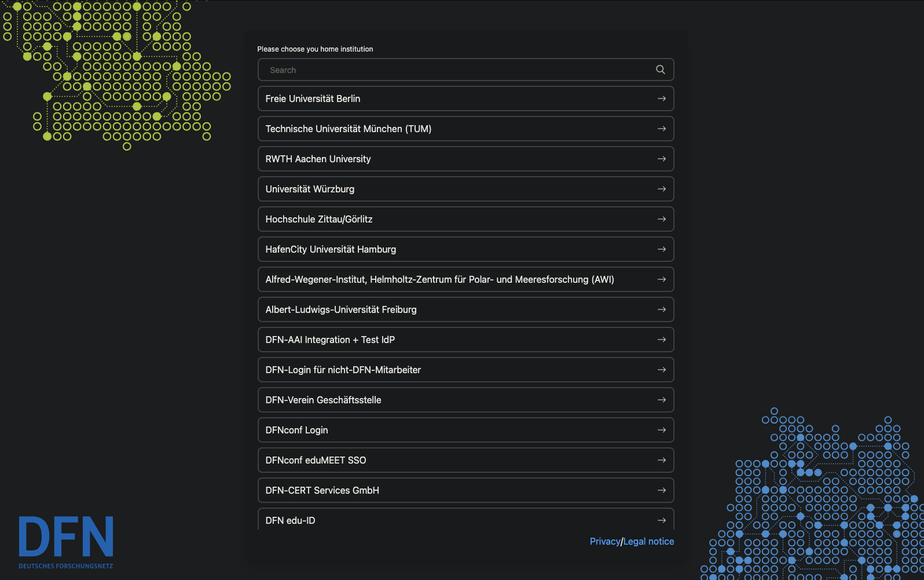Click arrow icon beside Technische Universität München
Image resolution: width=924 pixels, height=580 pixels.
tap(661, 129)
